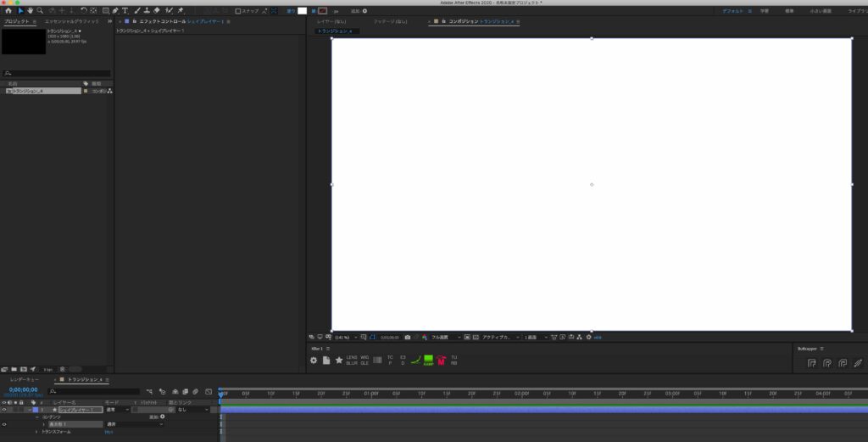Viewport: 868px width, 442px height.
Task: Expand the rectangle 1 shape group
Action: point(44,424)
